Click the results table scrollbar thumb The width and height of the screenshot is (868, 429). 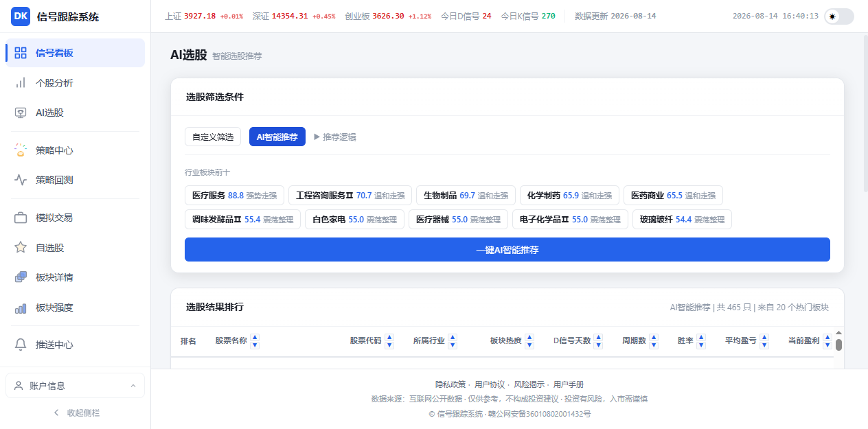[838, 345]
